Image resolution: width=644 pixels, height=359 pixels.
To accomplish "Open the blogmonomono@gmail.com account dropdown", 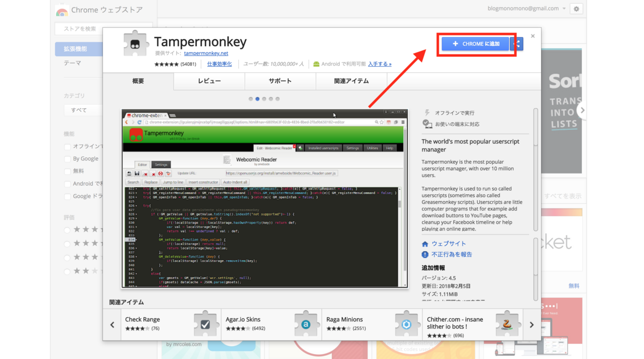I will 526,9.
